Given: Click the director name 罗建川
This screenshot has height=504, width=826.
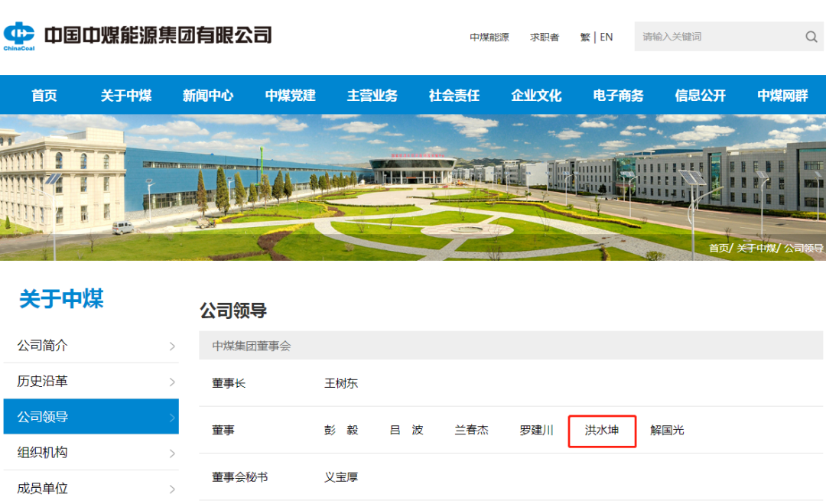Looking at the screenshot, I should (x=536, y=431).
